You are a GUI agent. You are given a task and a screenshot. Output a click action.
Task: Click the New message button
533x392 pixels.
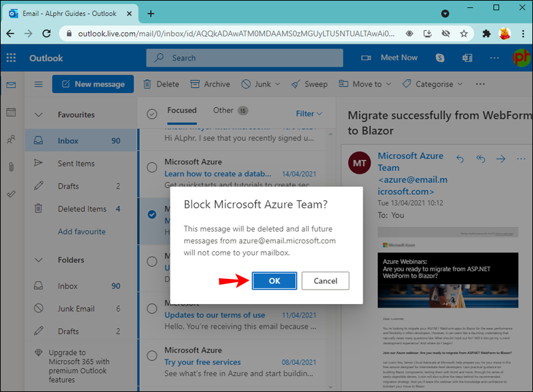tap(92, 84)
